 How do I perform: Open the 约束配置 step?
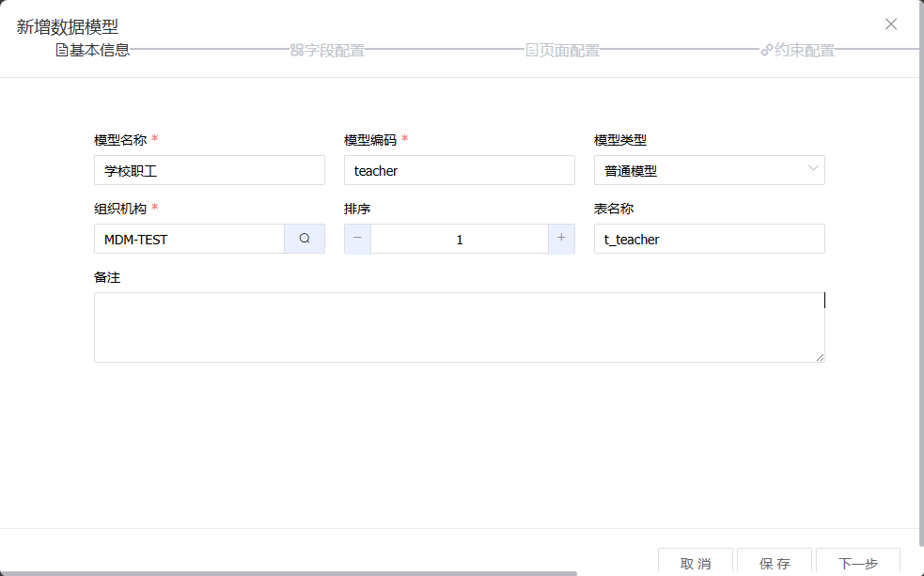(805, 51)
